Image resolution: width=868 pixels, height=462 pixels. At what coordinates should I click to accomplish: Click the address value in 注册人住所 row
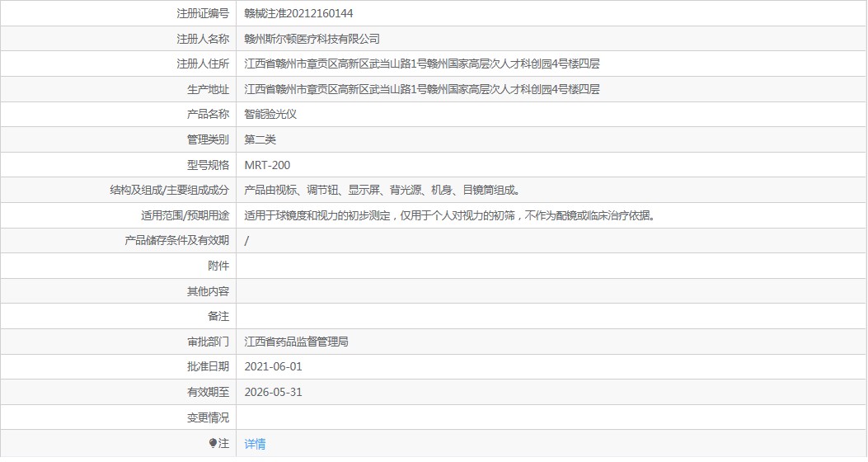[422, 64]
